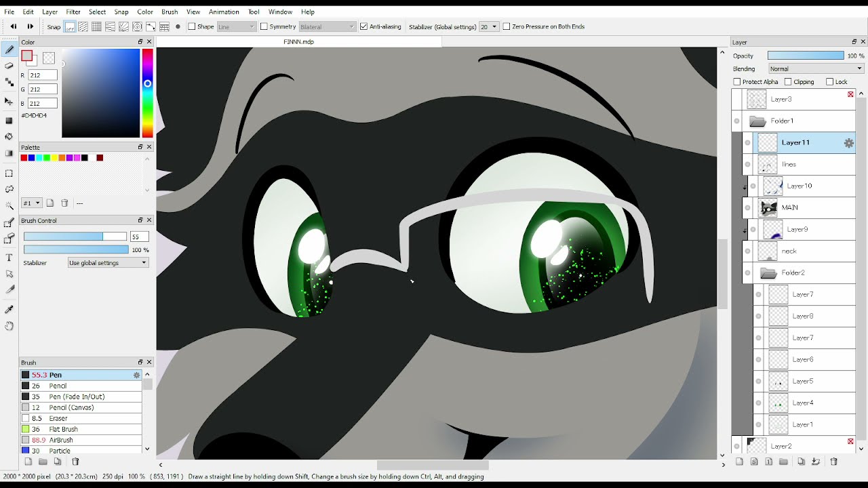Click the next frame arrow in the toolbar

point(30,26)
